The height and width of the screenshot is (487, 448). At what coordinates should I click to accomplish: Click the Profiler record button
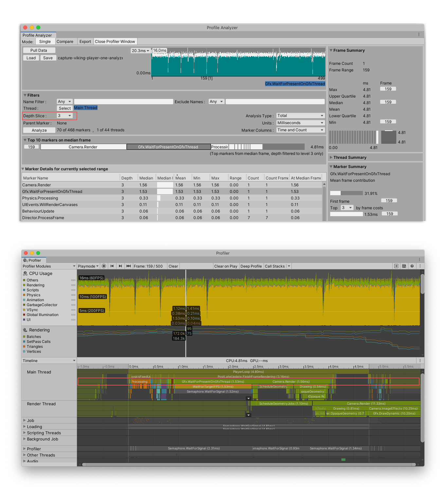104,266
